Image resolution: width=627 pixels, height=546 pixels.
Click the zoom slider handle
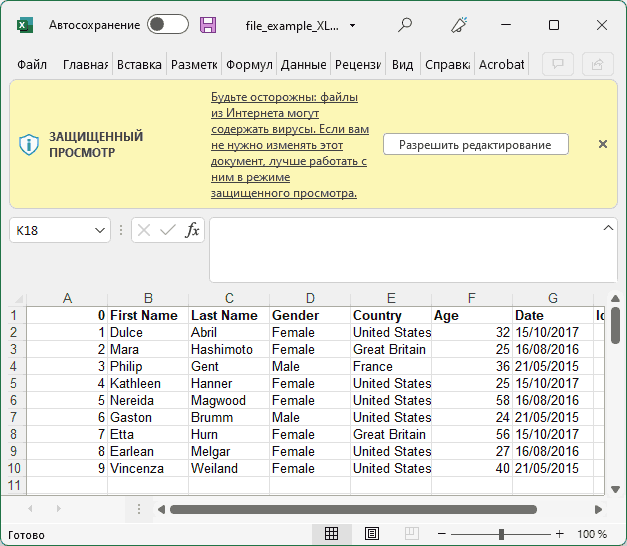pyautogui.click(x=501, y=534)
